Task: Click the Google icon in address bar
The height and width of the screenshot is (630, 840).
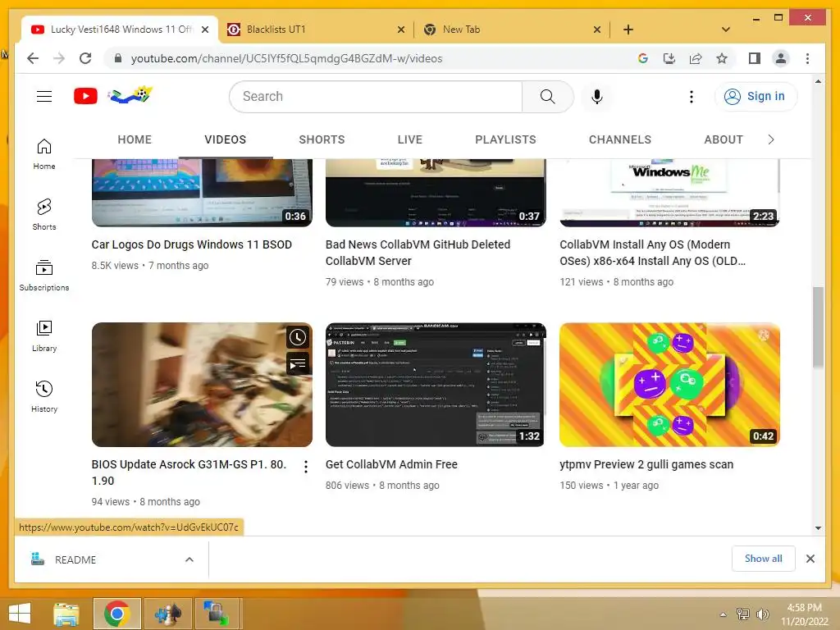Action: (643, 58)
